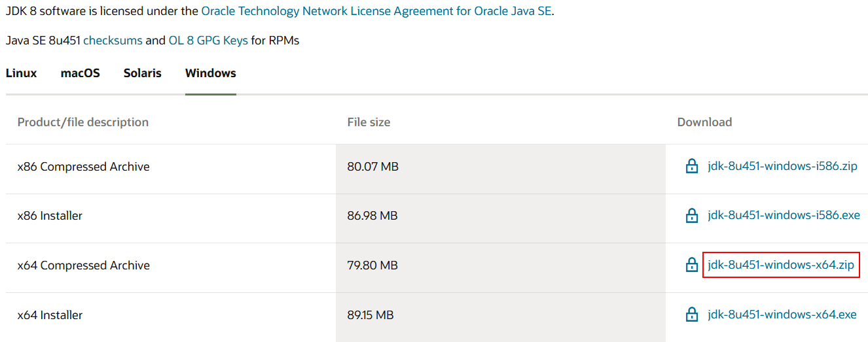This screenshot has height=342, width=868.
Task: Open Oracle Technology Network License Agreement link
Action: click(x=376, y=11)
